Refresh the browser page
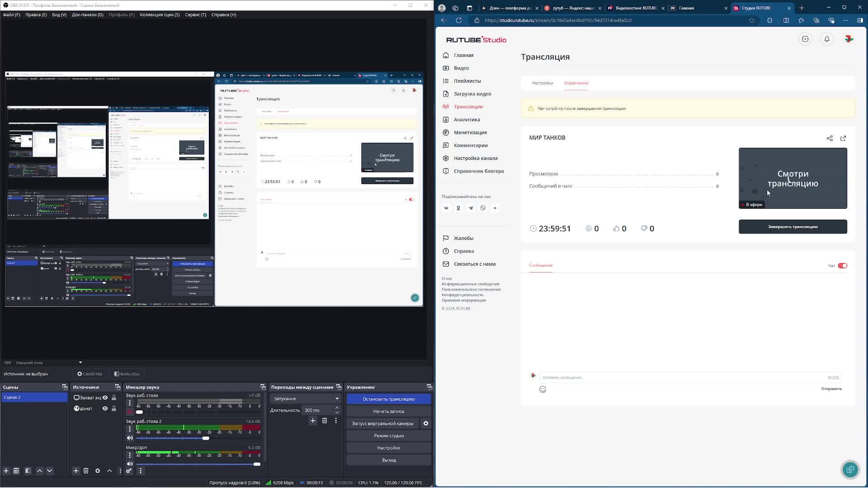Viewport: 868px width, 488px height. tap(459, 20)
